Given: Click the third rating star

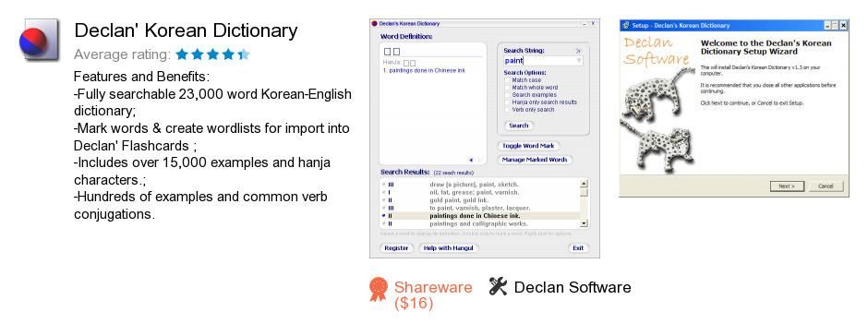Looking at the screenshot, I should tap(212, 54).
